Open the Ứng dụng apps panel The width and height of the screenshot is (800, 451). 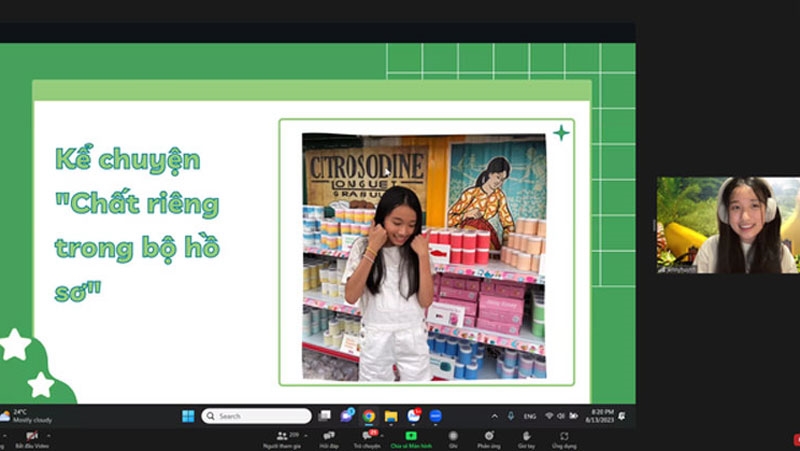pyautogui.click(x=564, y=439)
